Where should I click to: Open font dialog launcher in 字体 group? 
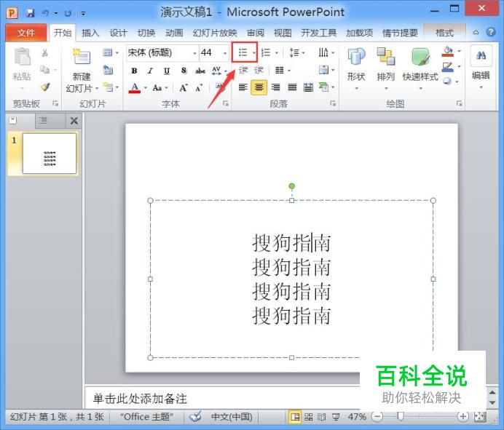(x=226, y=103)
